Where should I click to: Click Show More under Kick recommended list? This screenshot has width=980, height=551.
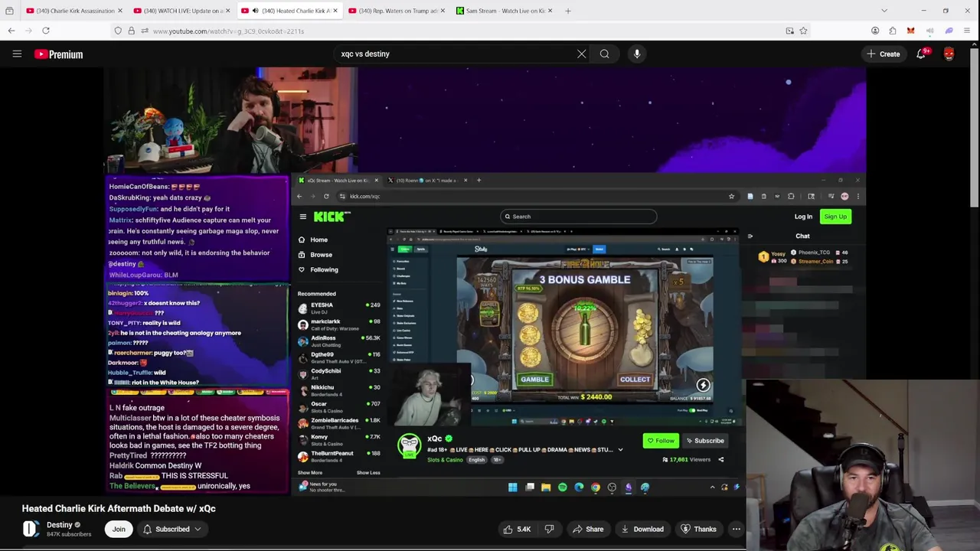[x=310, y=473]
